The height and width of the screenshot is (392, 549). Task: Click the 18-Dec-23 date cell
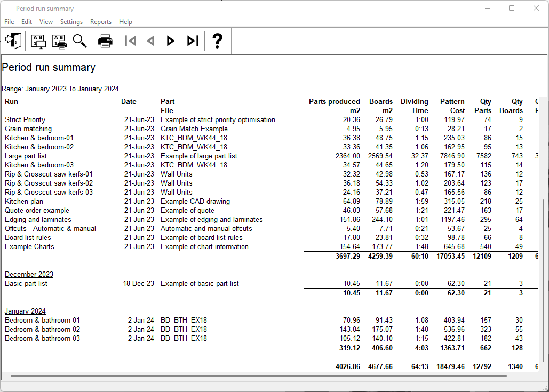[138, 284]
